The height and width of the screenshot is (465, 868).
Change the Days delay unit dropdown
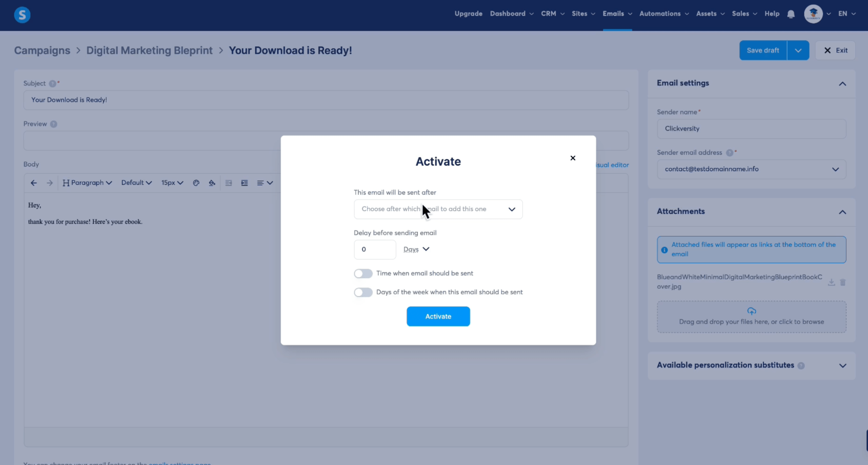416,249
